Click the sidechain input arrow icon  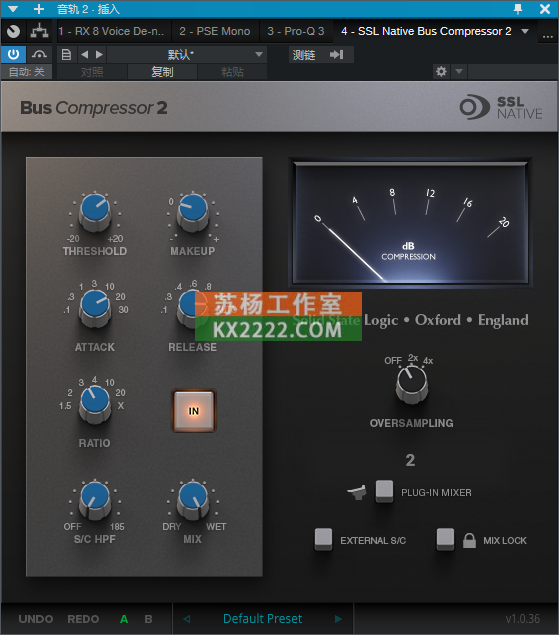[337, 54]
